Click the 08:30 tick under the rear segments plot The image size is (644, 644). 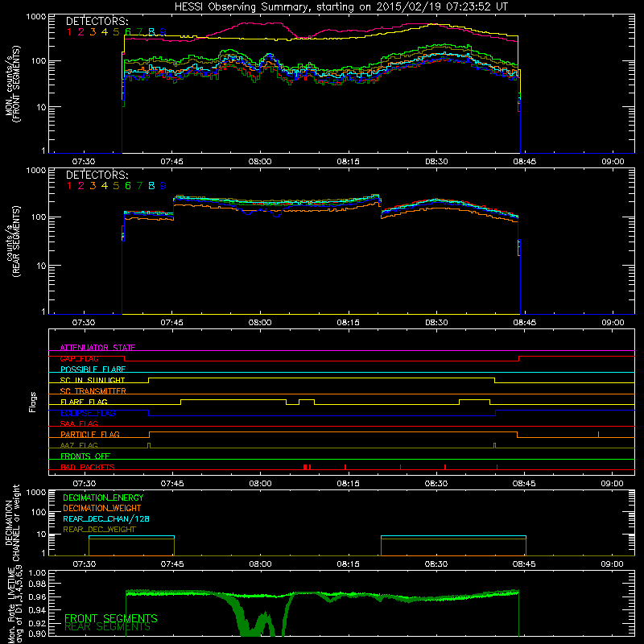click(436, 323)
